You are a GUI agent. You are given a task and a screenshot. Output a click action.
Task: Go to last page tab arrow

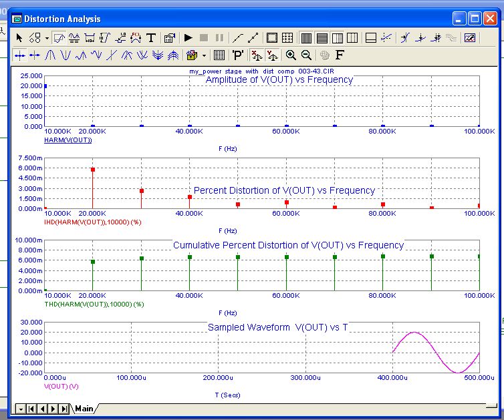[x=64, y=408]
